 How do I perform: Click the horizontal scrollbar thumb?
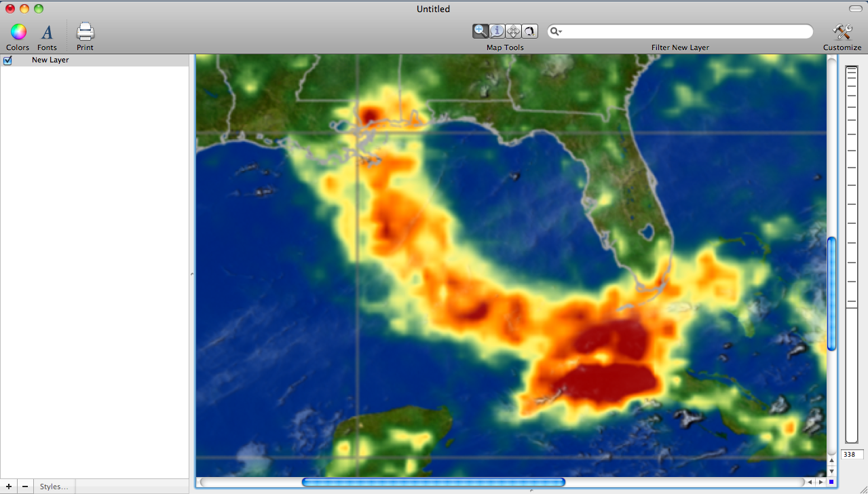pyautogui.click(x=433, y=482)
